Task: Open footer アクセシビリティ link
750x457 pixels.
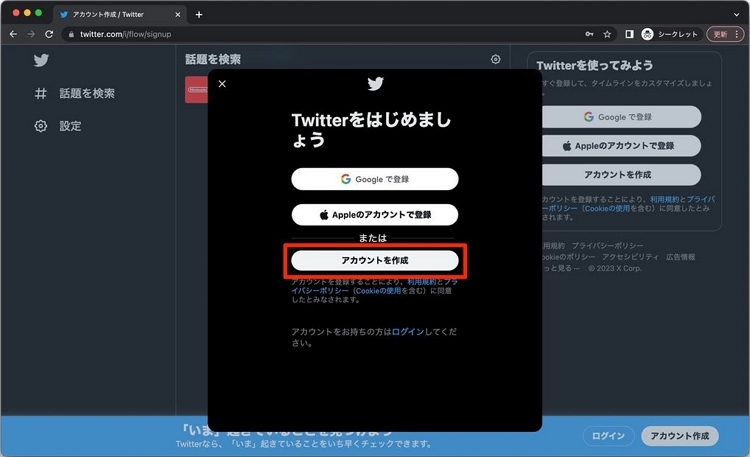Action: point(630,257)
